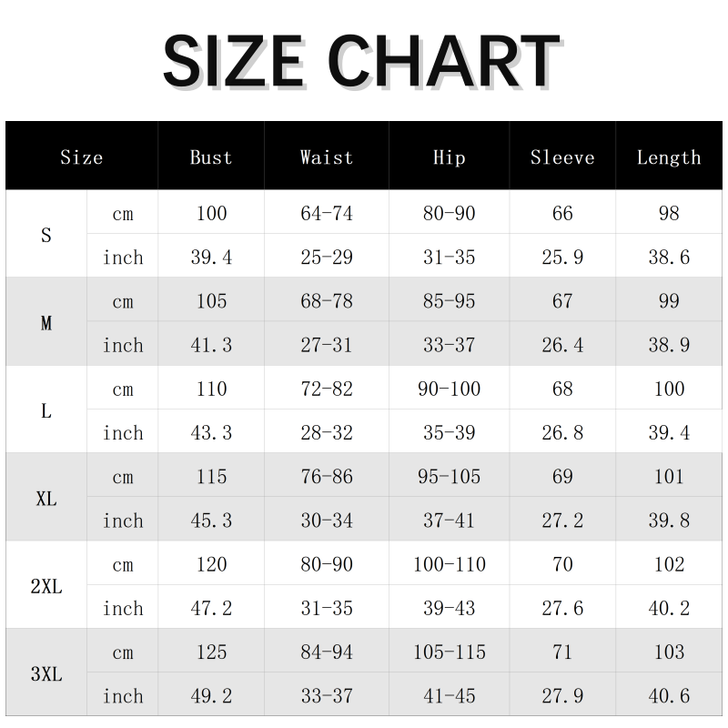This screenshot has height=728, width=728.
Task: Select the Hip column header
Action: click(449, 157)
